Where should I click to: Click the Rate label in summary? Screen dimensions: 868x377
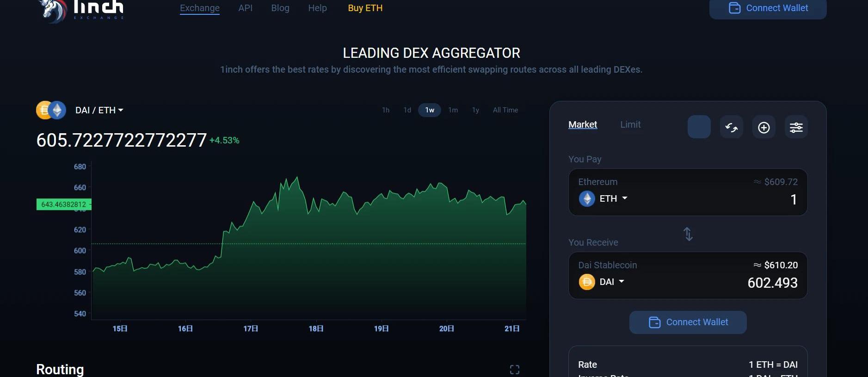click(587, 365)
